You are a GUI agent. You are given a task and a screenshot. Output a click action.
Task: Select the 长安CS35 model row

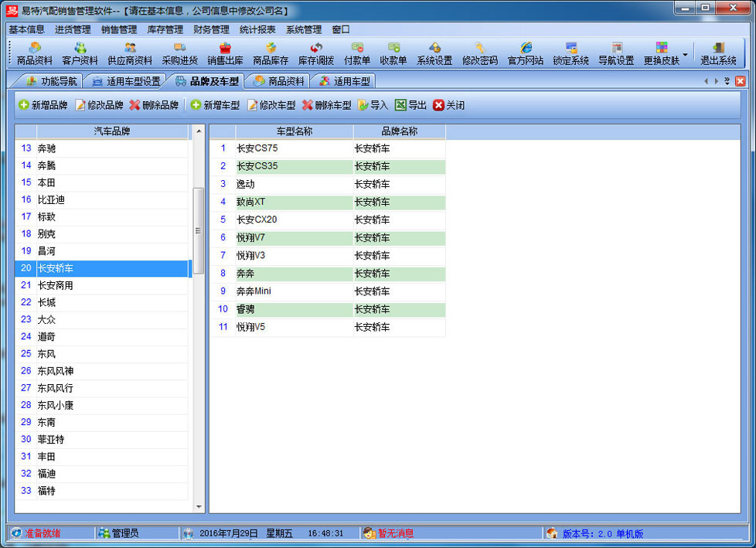coord(294,166)
